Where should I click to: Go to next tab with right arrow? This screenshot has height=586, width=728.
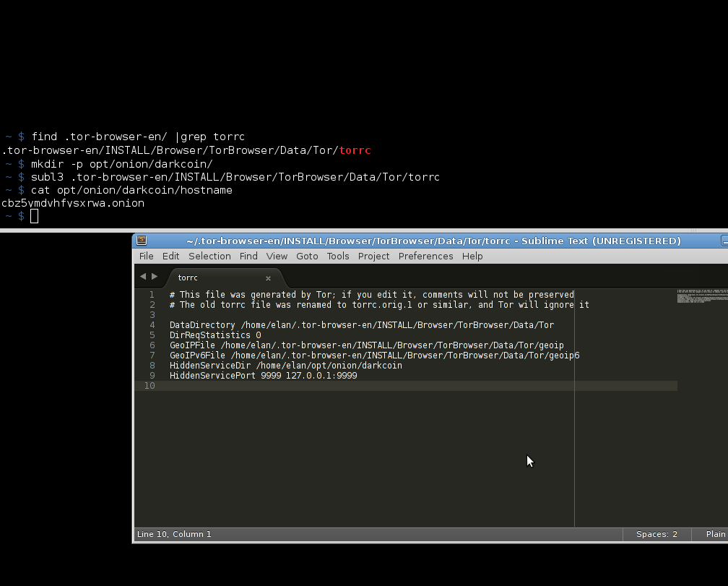tap(155, 276)
